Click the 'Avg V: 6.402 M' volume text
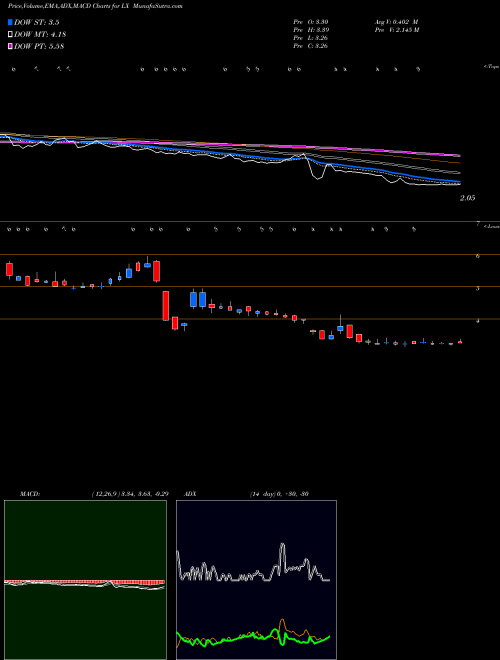The image size is (500, 660). click(x=395, y=21)
